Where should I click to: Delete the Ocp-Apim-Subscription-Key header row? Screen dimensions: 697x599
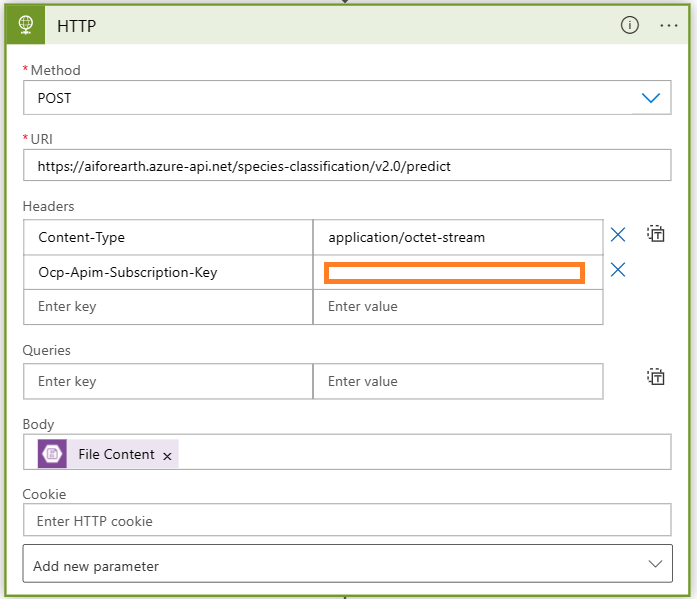tap(618, 270)
